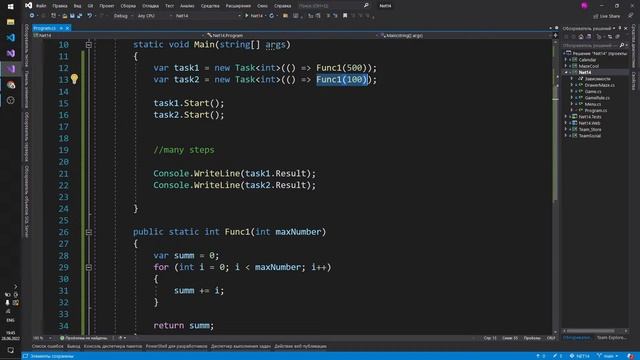Image resolution: width=640 pixels, height=360 pixels.
Task: Open the Список ошибок tab
Action: coord(48,346)
